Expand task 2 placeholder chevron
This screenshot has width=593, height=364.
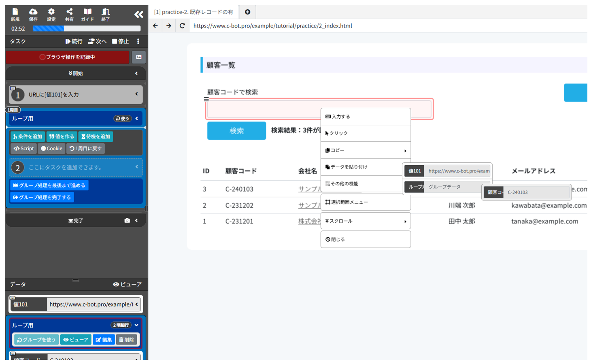click(x=137, y=167)
